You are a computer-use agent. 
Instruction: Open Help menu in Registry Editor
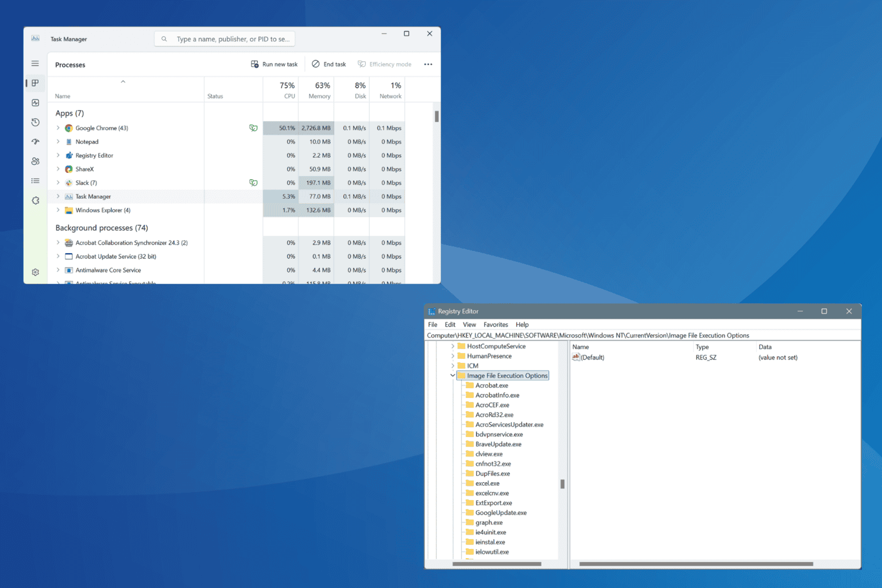click(522, 324)
